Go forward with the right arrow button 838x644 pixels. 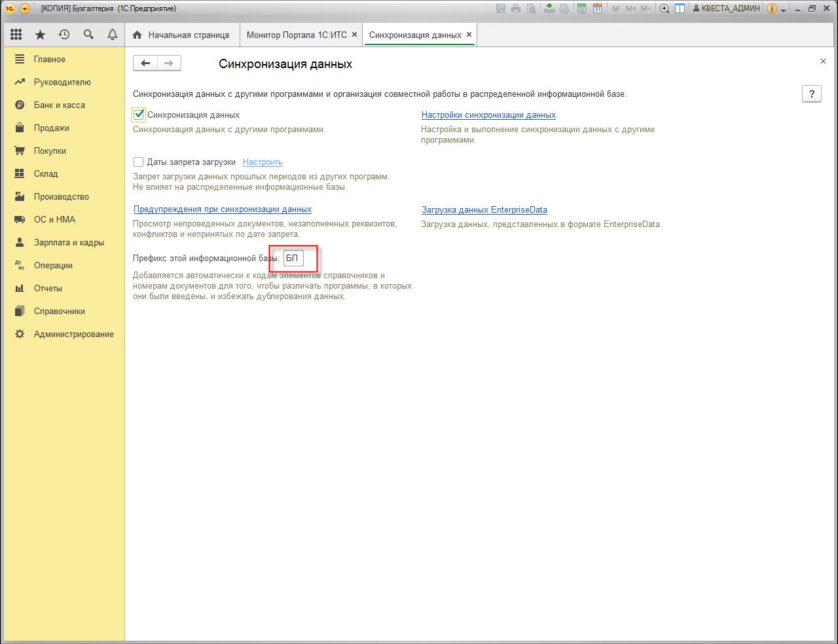(169, 63)
